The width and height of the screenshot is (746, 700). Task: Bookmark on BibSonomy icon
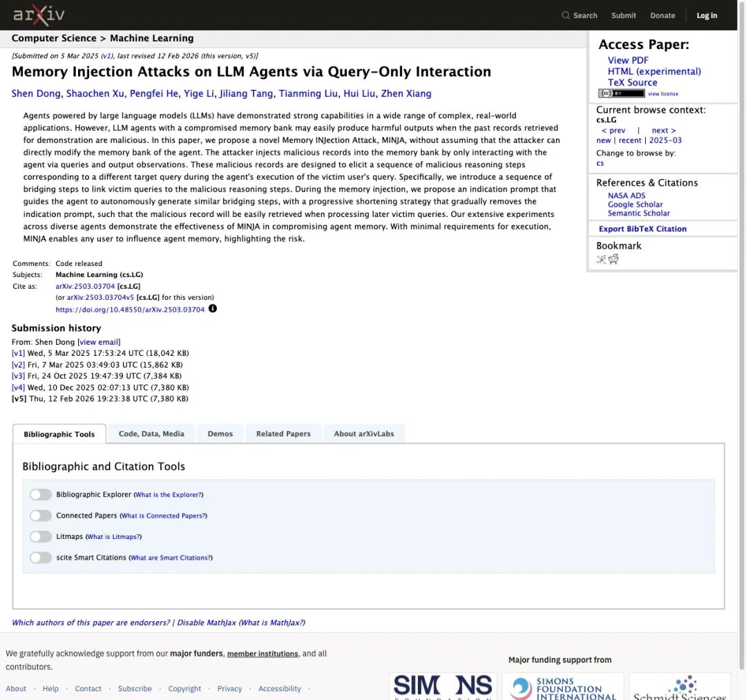click(x=602, y=259)
